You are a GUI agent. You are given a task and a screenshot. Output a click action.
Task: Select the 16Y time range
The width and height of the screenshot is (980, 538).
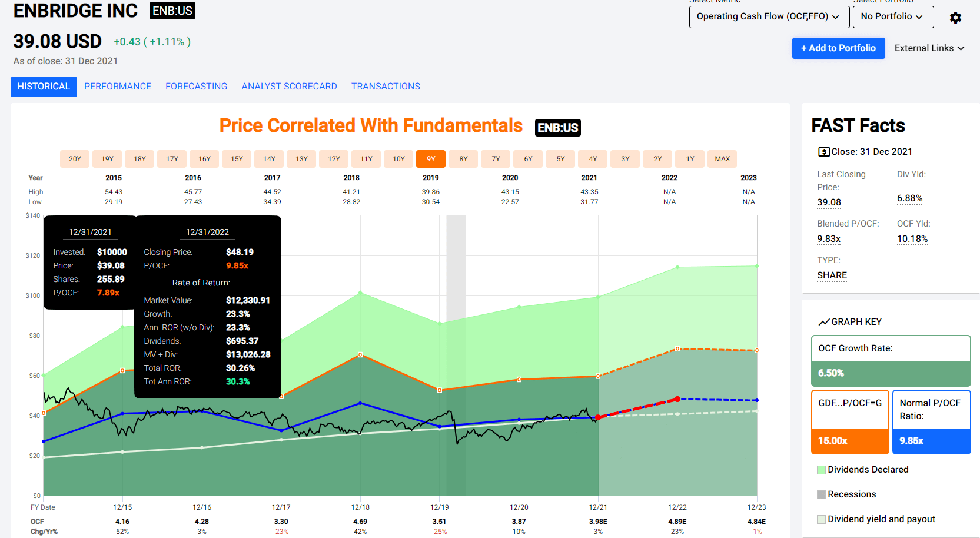(204, 159)
